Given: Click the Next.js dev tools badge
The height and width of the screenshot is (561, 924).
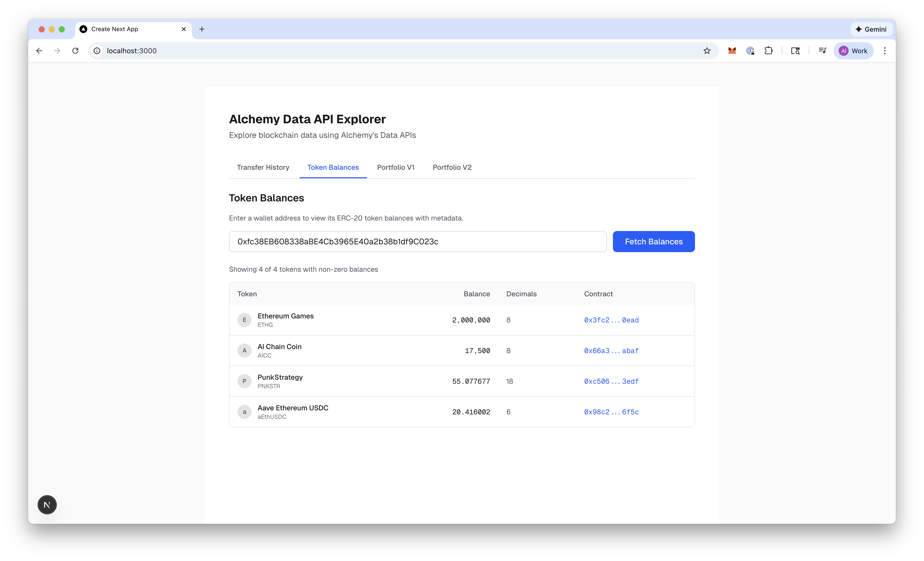Looking at the screenshot, I should (47, 505).
